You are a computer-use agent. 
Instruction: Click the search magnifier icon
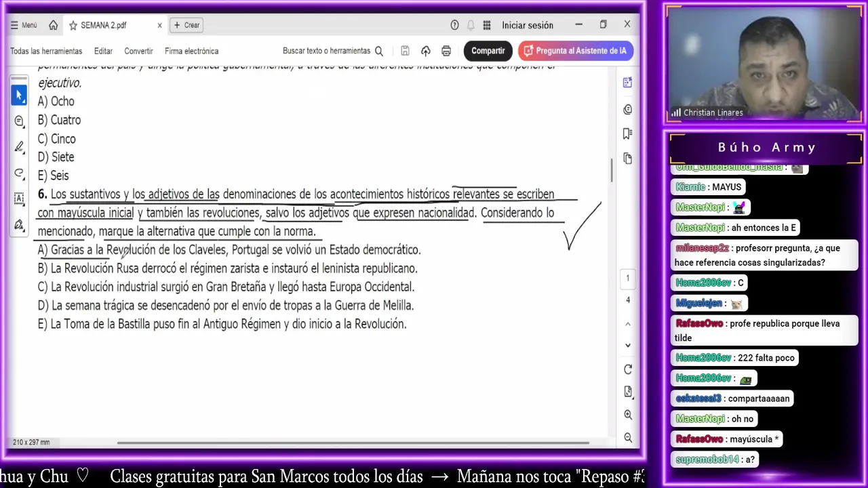(x=379, y=51)
